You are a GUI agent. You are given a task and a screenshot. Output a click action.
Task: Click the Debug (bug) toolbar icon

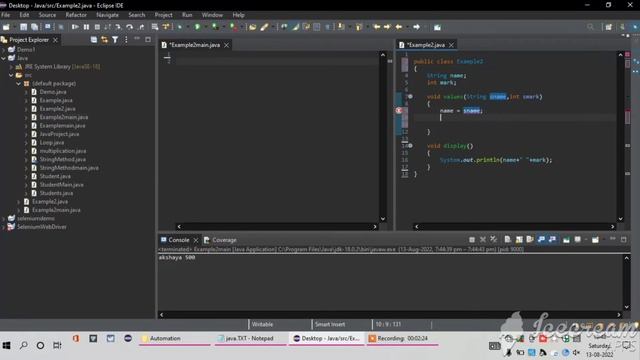(180, 27)
